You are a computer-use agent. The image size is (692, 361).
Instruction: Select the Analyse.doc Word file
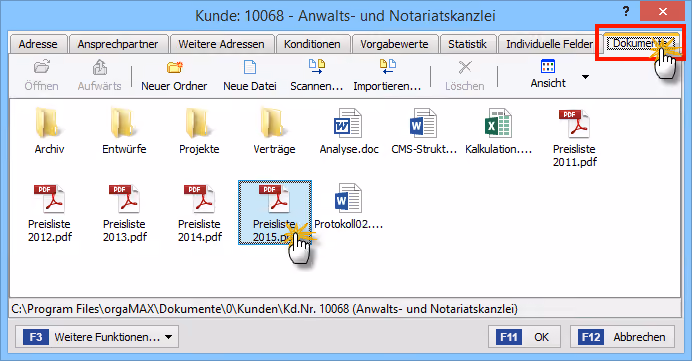(349, 131)
